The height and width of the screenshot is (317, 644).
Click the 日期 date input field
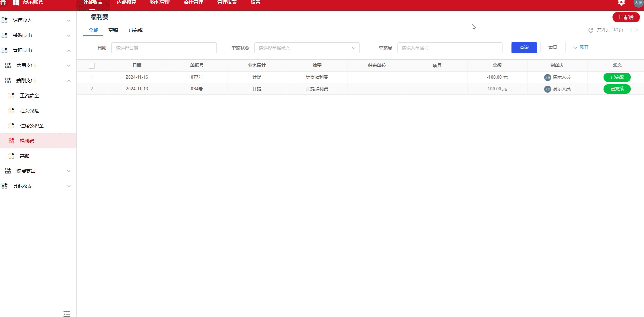click(x=164, y=48)
